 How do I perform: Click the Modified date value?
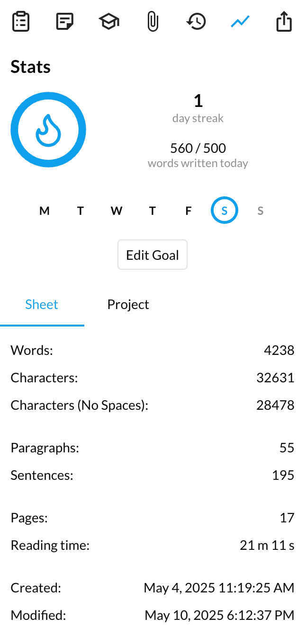point(219,616)
